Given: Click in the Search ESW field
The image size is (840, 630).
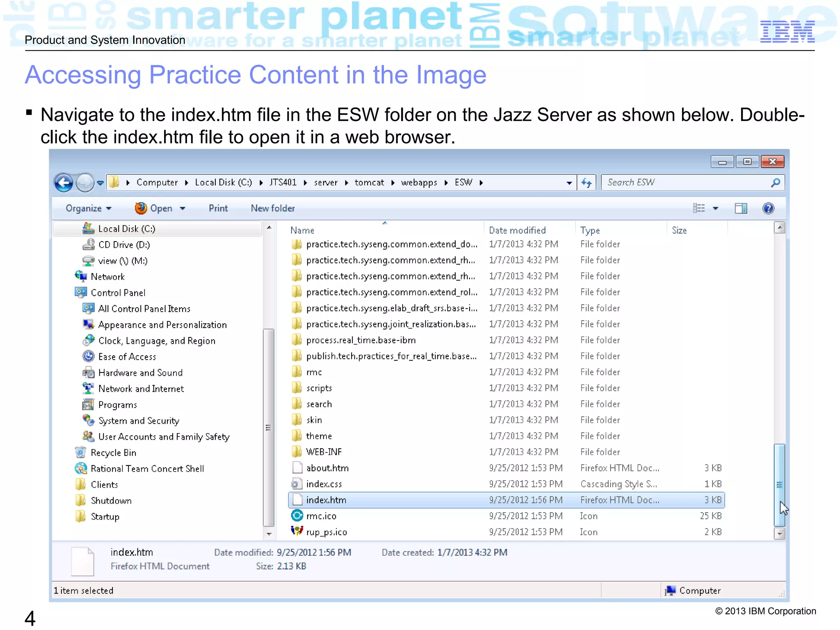Looking at the screenshot, I should [x=693, y=183].
